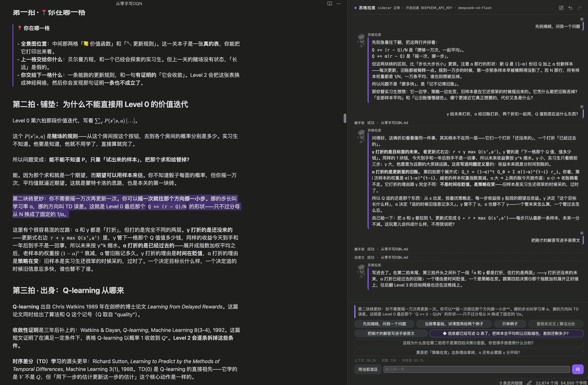Open the note's three-dot more options menu
The width and height of the screenshot is (588, 385).
(x=339, y=4)
